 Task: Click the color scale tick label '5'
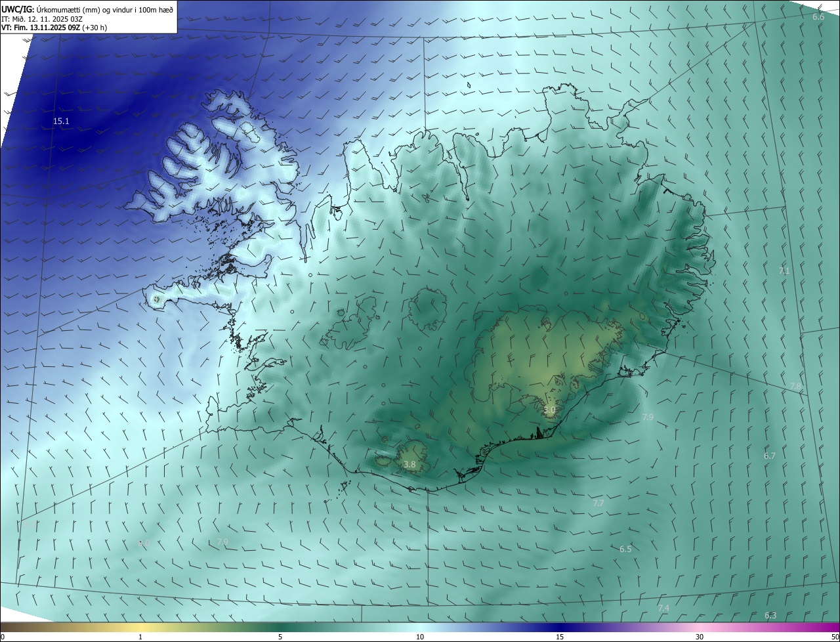[x=280, y=637]
